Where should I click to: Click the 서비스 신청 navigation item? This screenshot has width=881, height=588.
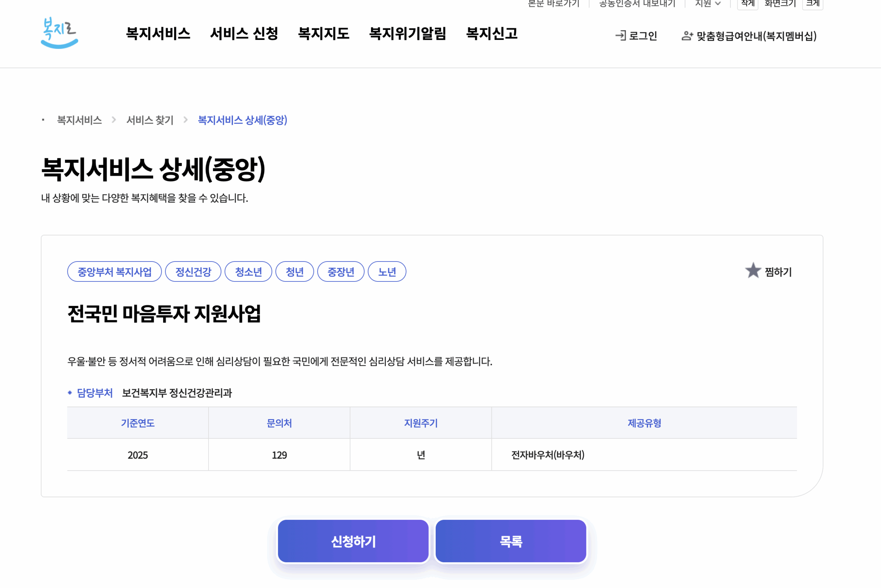(x=245, y=34)
